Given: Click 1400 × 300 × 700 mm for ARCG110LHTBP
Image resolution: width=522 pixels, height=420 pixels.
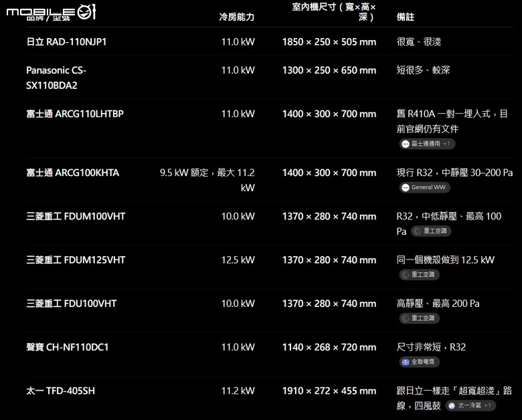Looking at the screenshot, I should [x=329, y=114].
